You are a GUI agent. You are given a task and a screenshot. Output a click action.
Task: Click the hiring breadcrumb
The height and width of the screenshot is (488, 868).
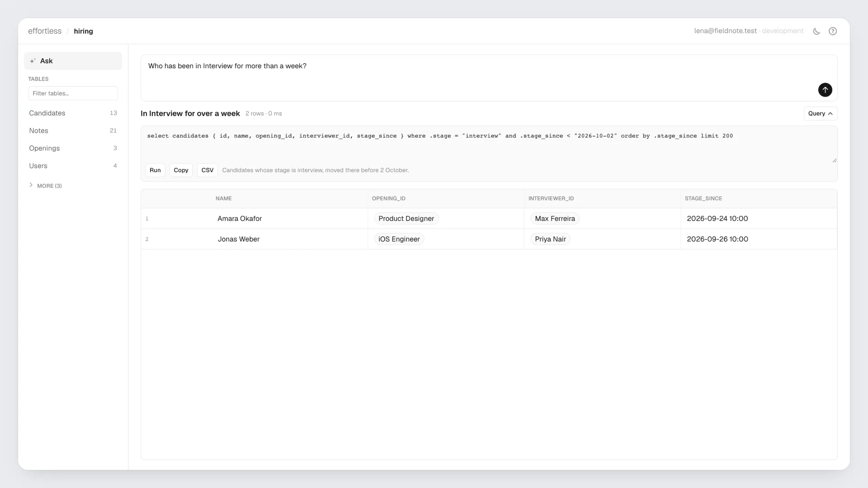[x=83, y=31]
